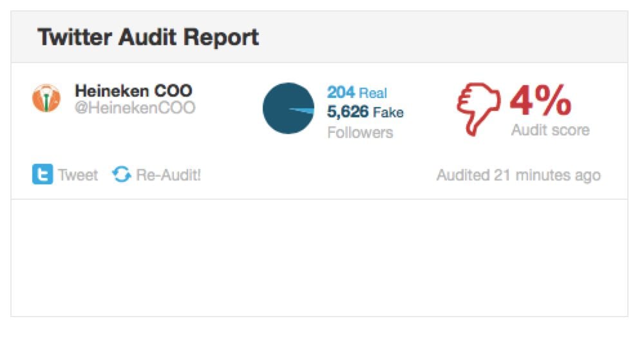644x343 pixels.
Task: Click the followers pie chart
Action: click(289, 108)
